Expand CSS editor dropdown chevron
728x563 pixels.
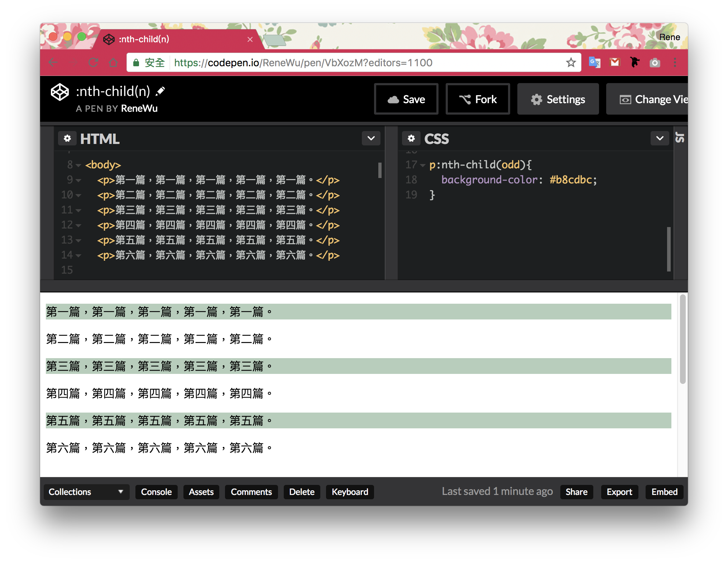click(660, 138)
